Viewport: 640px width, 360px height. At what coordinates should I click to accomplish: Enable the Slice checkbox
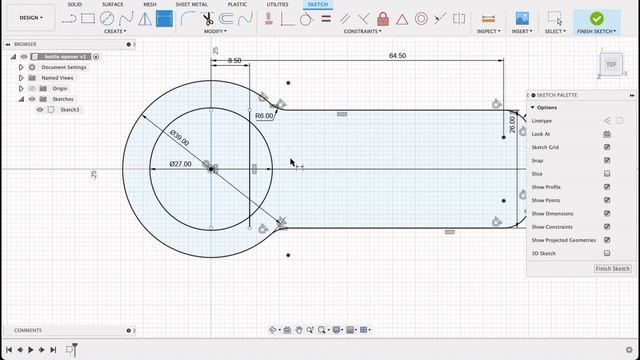[607, 173]
